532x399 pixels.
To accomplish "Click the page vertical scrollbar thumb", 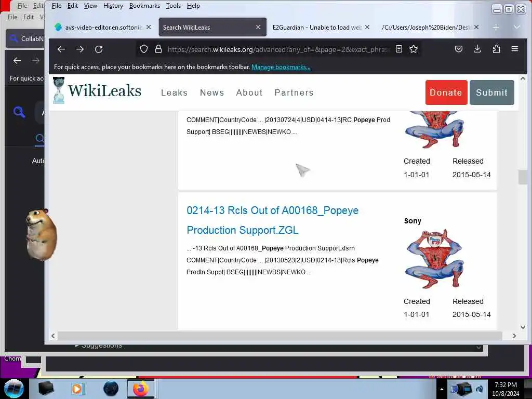I will pyautogui.click(x=523, y=177).
